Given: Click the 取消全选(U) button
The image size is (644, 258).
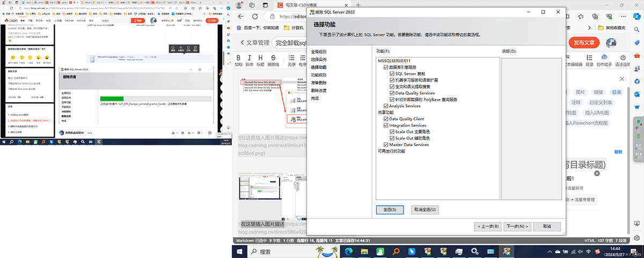Looking at the screenshot, I should click(x=425, y=210).
